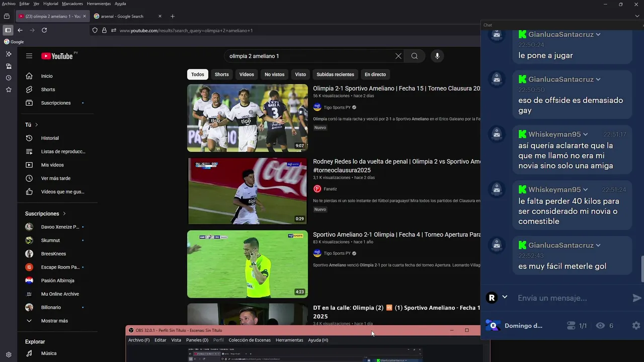Open chat identity dropdown next to R
644x362 pixels.
pos(505,297)
